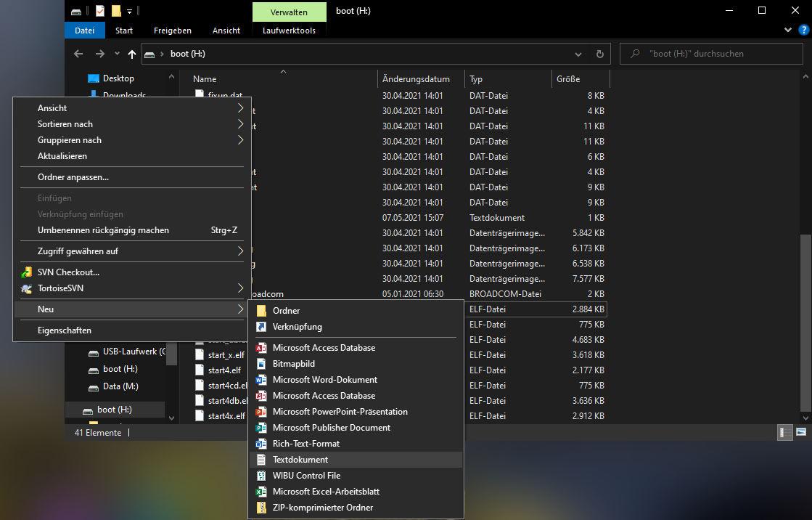The height and width of the screenshot is (520, 812).
Task: Switch to the Ansicht ribbon tab
Action: click(226, 30)
